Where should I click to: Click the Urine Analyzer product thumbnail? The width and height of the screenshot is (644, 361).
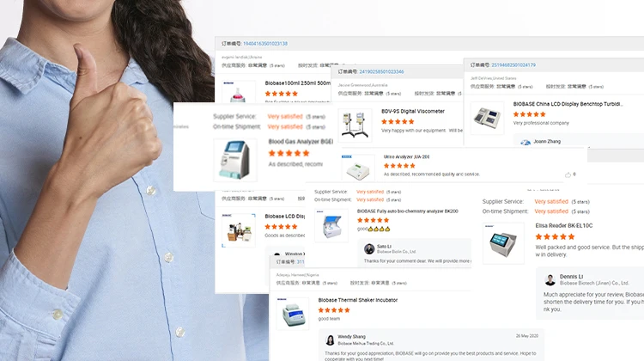[358, 168]
